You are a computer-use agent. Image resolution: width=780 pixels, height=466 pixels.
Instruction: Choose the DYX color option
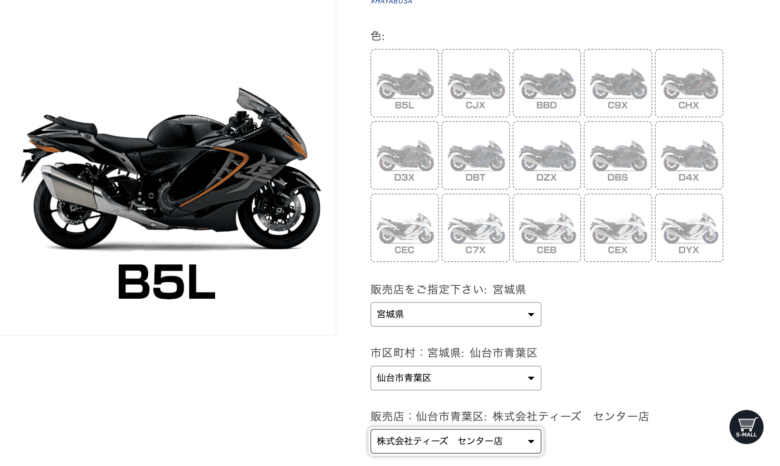tap(689, 228)
